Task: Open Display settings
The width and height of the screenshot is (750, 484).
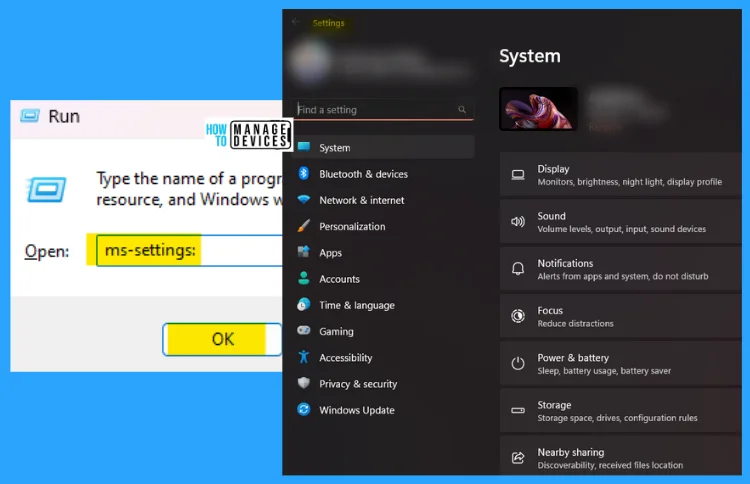Action: (x=620, y=175)
